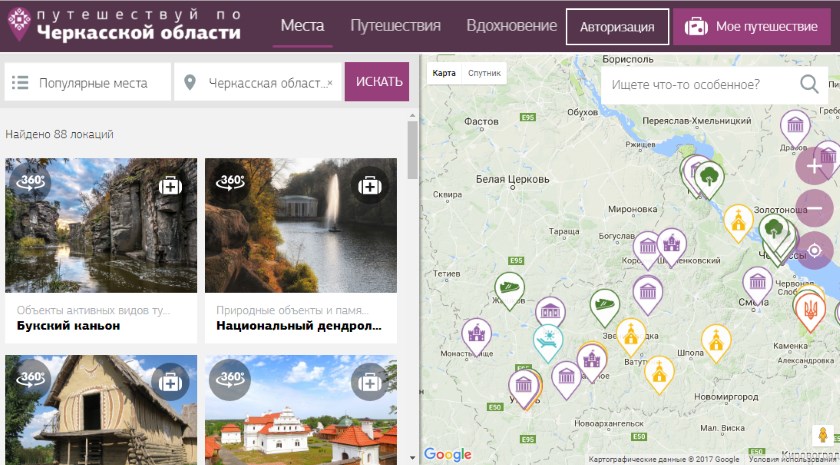Click green sneaker marker at Жашков

click(509, 289)
